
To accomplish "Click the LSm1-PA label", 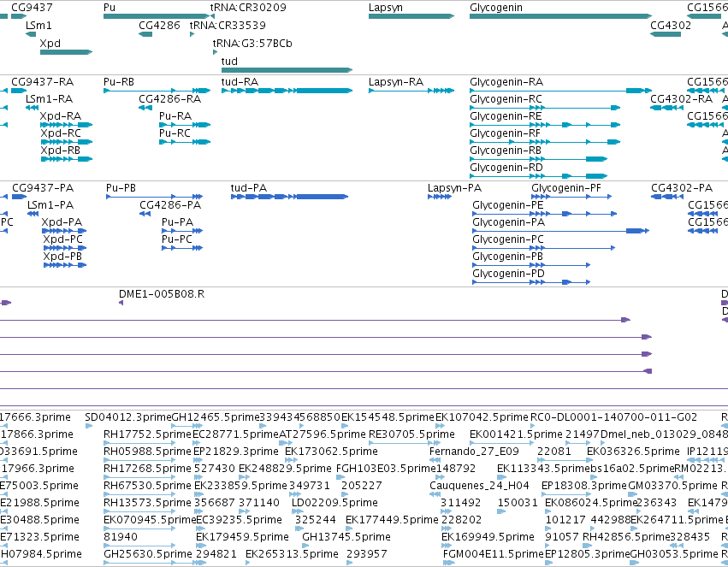I will click(x=50, y=205).
